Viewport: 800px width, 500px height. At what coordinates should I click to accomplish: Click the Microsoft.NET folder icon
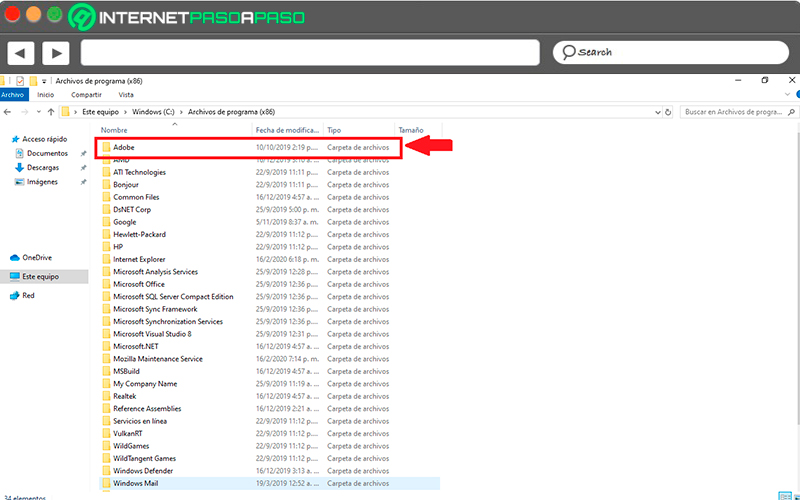pyautogui.click(x=106, y=346)
